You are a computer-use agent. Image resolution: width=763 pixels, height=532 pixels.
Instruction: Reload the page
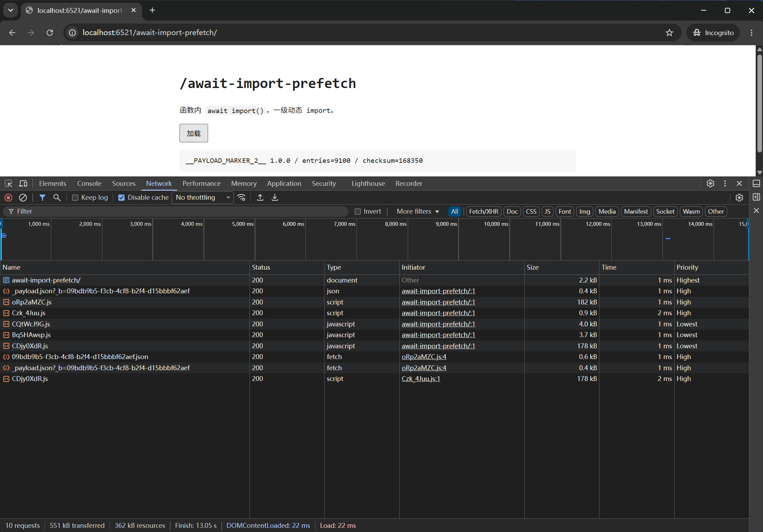click(50, 33)
